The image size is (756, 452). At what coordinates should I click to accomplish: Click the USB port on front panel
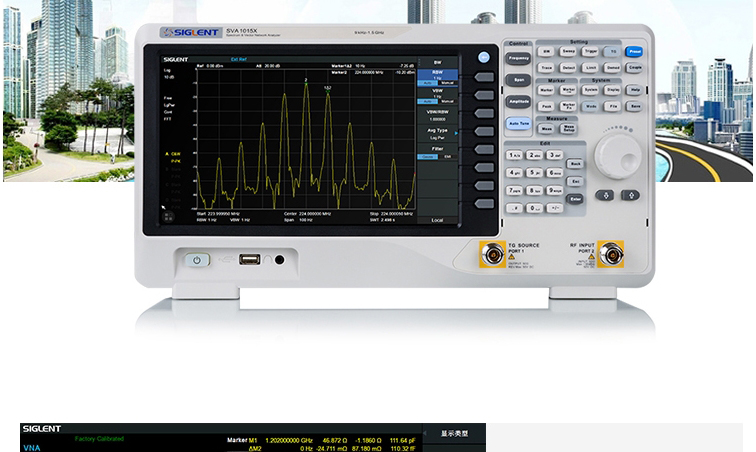pyautogui.click(x=249, y=260)
